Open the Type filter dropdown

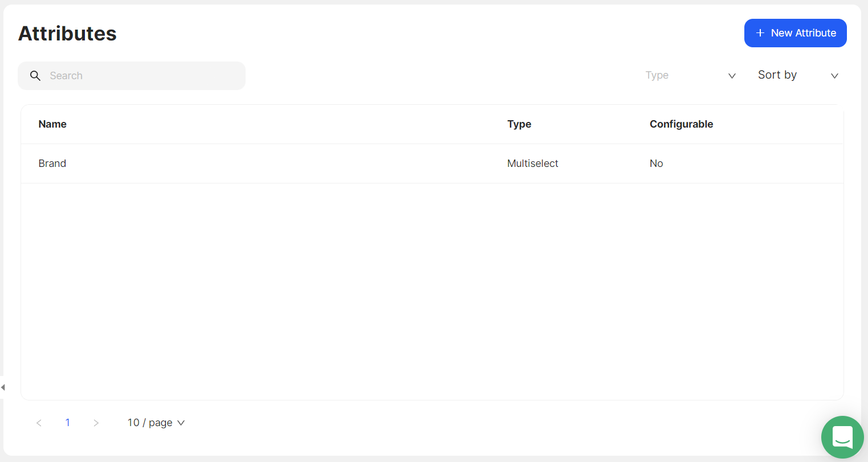click(690, 75)
